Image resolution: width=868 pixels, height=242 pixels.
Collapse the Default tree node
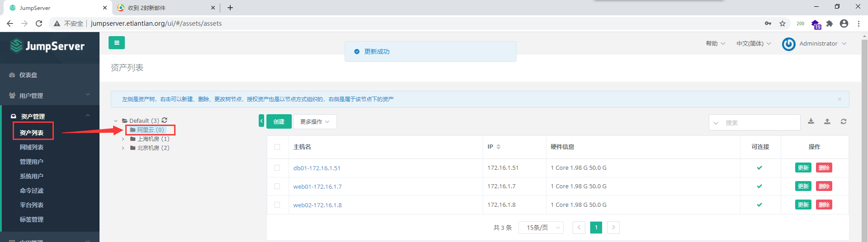(x=116, y=121)
